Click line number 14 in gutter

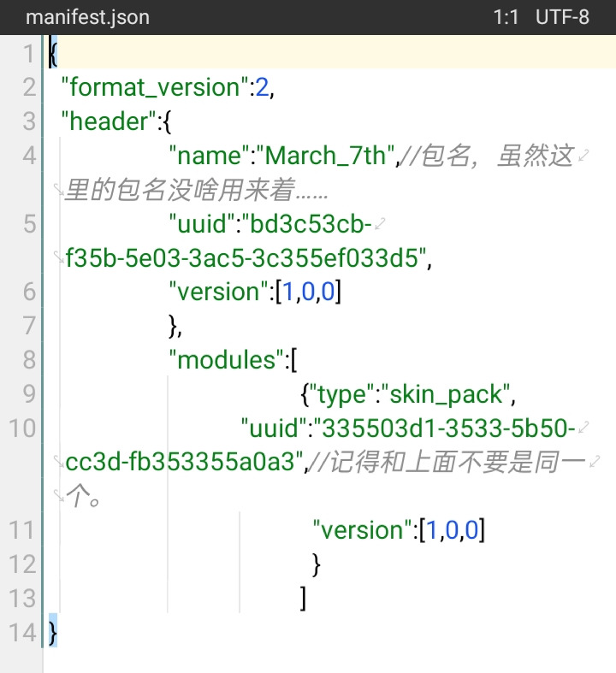pos(22,632)
